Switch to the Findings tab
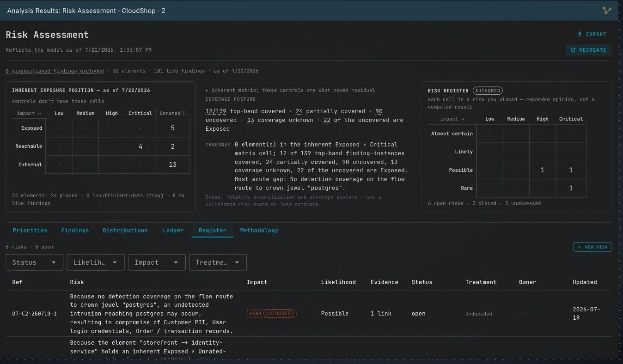 tap(75, 230)
